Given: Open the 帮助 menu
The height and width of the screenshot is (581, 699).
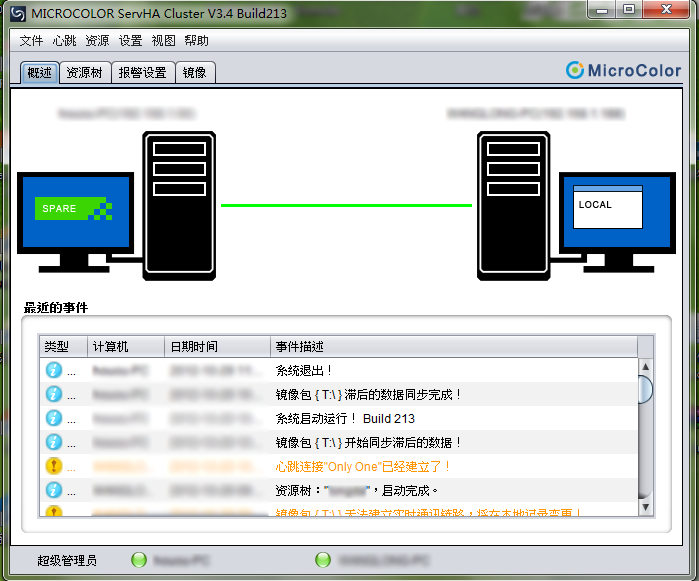Looking at the screenshot, I should 197,41.
